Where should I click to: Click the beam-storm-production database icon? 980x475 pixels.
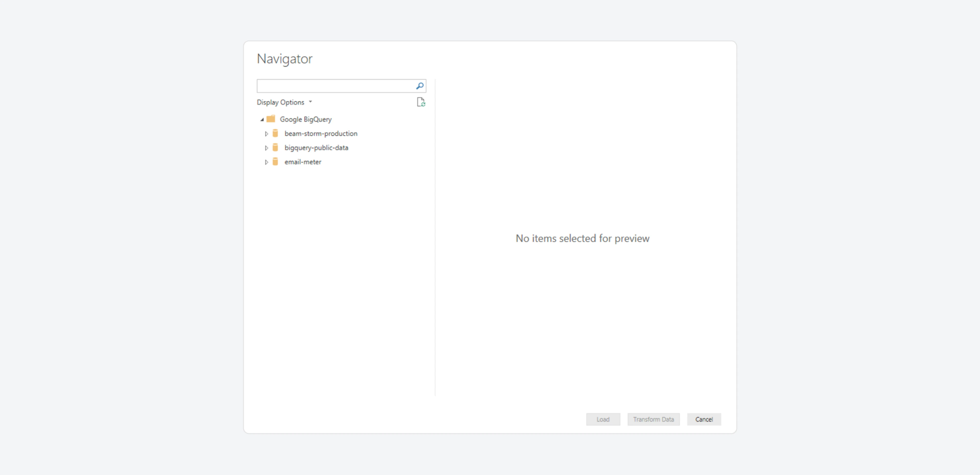(275, 133)
